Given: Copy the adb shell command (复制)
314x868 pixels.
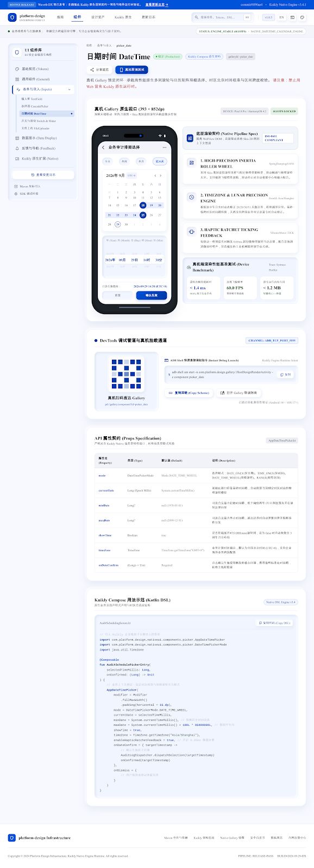Looking at the screenshot, I should click(x=286, y=374).
